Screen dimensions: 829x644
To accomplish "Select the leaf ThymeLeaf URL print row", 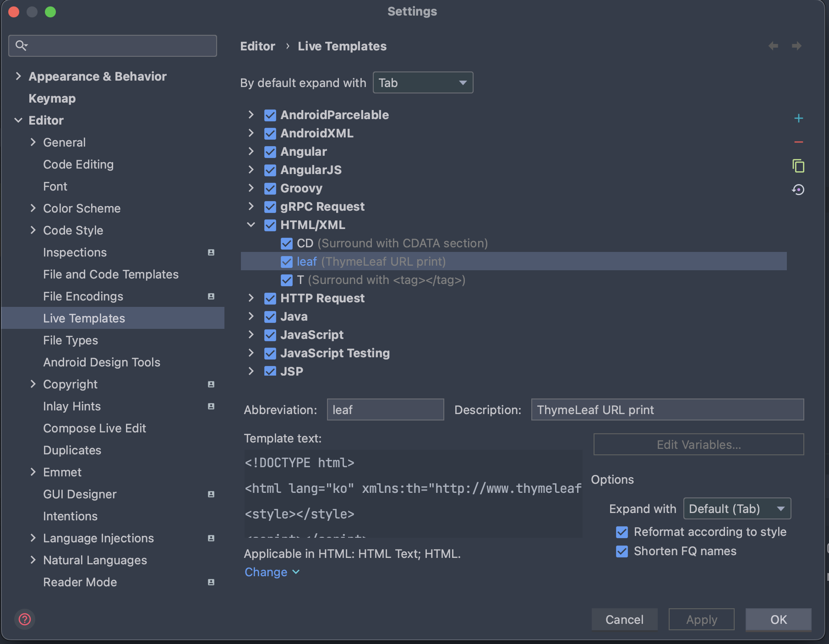I will pyautogui.click(x=514, y=262).
